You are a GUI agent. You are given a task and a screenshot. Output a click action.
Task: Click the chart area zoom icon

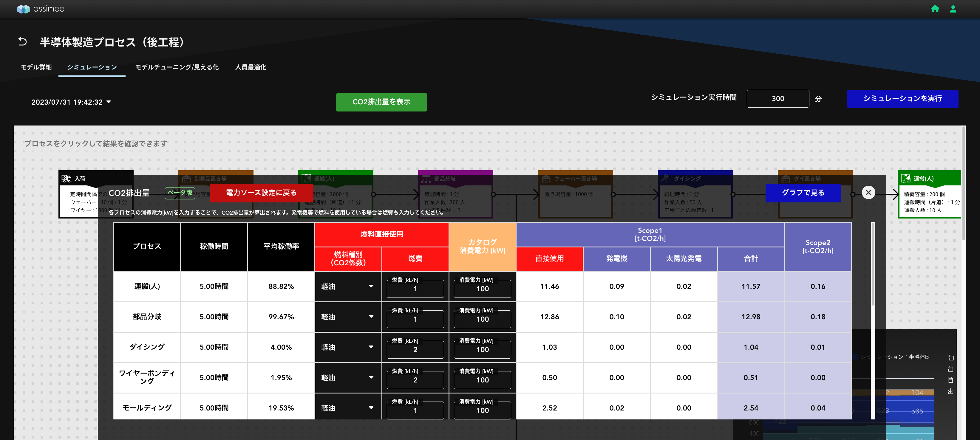click(951, 357)
